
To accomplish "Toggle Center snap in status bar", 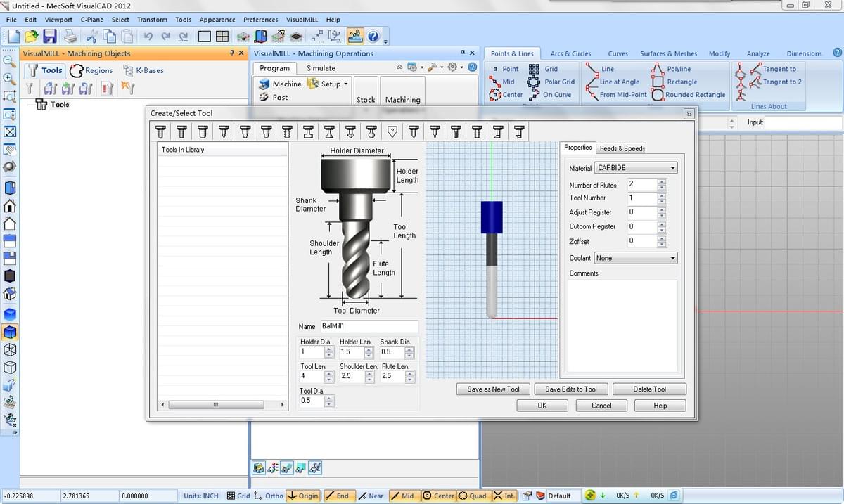I will 437,496.
